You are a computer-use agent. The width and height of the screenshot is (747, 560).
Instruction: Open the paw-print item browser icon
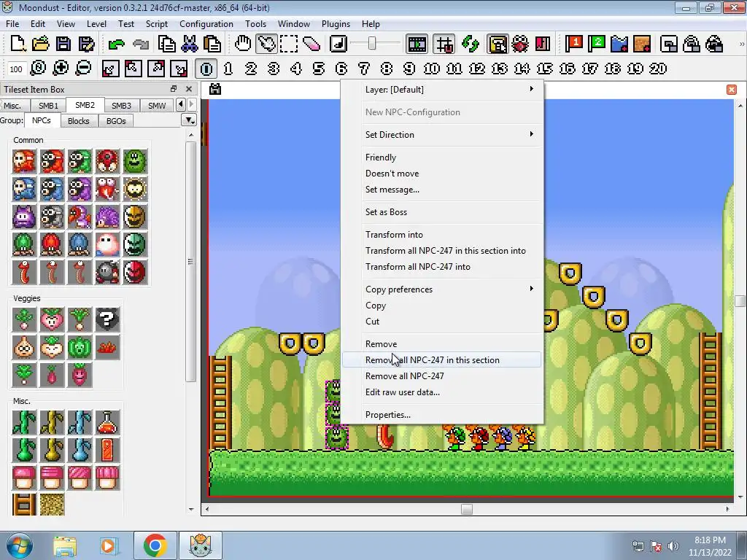pyautogui.click(x=520, y=44)
